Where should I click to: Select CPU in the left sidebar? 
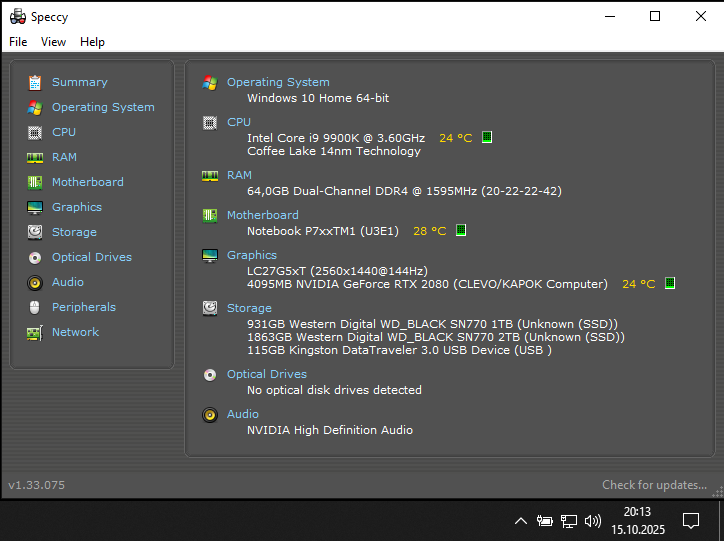(64, 132)
